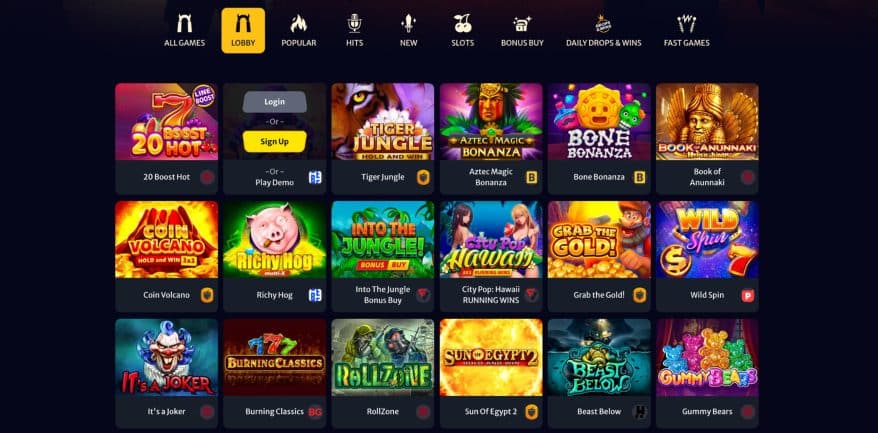This screenshot has width=878, height=433.
Task: Click the Play Demo link
Action: [274, 183]
